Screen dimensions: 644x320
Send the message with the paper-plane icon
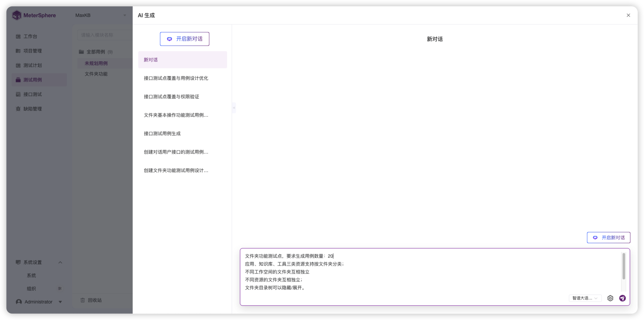point(622,298)
